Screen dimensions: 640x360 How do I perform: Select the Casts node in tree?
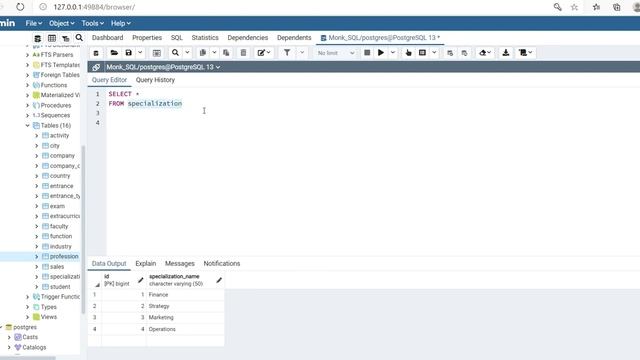[30, 337]
